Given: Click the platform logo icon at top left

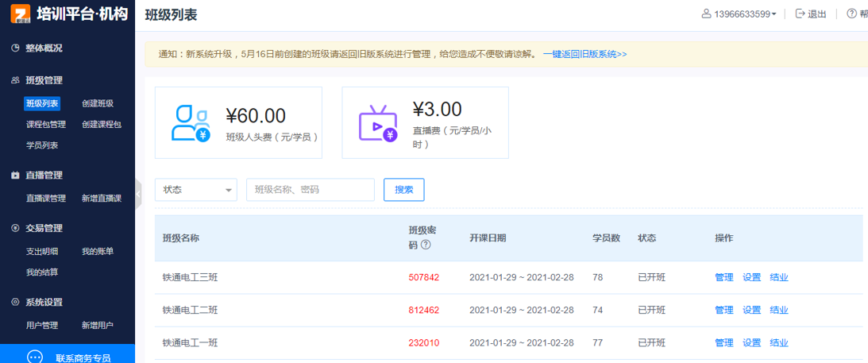Looking at the screenshot, I should click(21, 14).
